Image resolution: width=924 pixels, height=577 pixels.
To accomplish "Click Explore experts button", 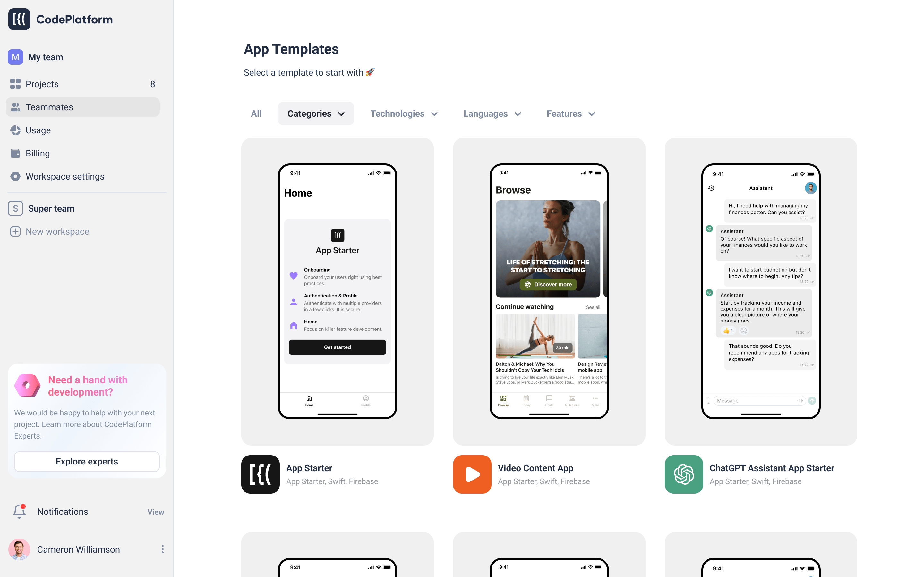I will click(x=87, y=460).
